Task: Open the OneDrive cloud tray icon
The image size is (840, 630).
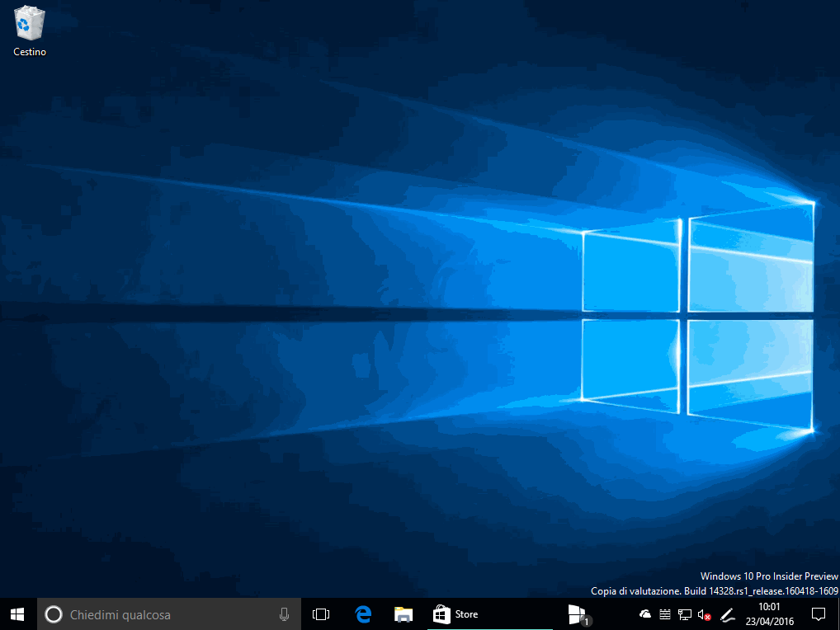Action: 645,614
